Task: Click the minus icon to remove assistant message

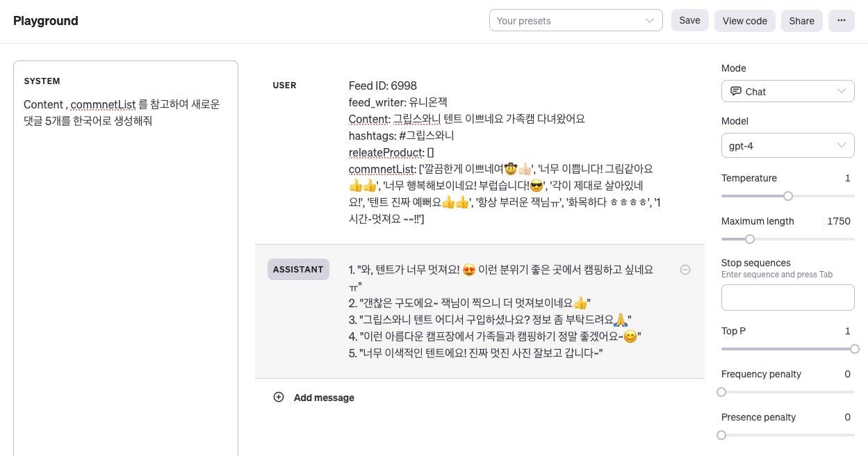Action: (x=685, y=270)
